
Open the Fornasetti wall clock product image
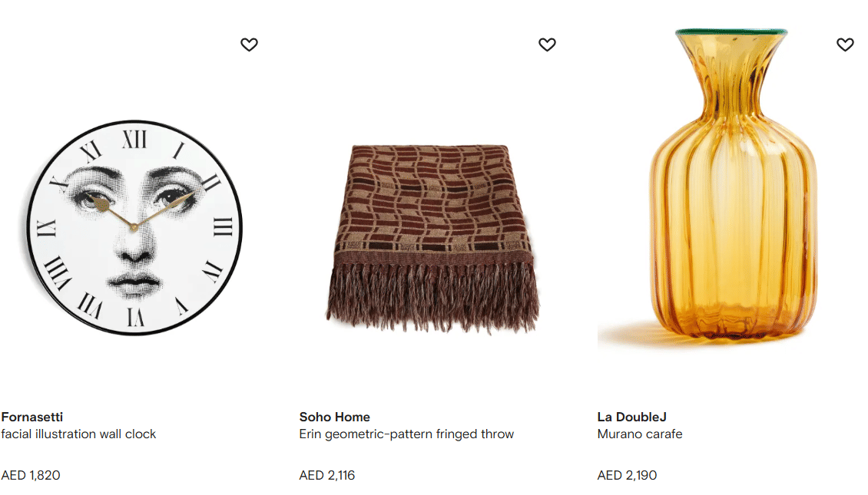coord(134,227)
